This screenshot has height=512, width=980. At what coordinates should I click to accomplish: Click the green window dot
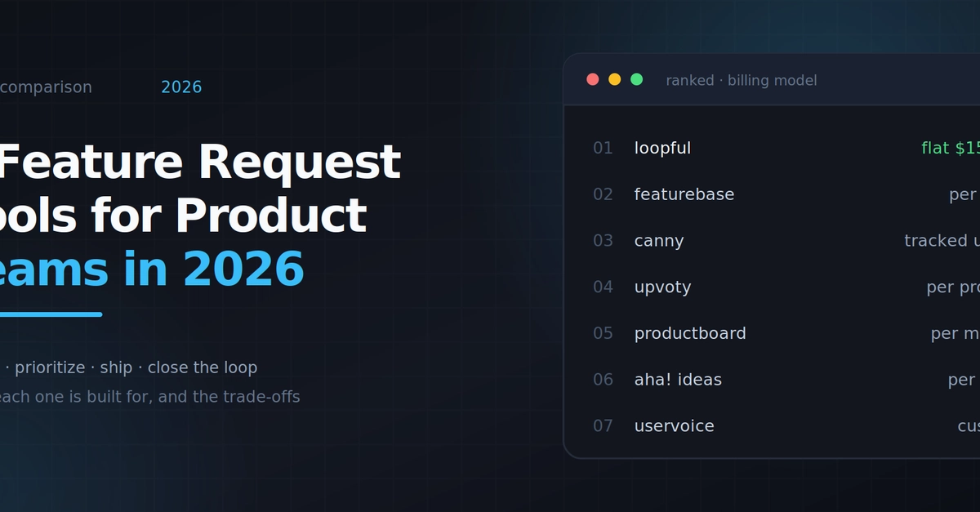637,79
